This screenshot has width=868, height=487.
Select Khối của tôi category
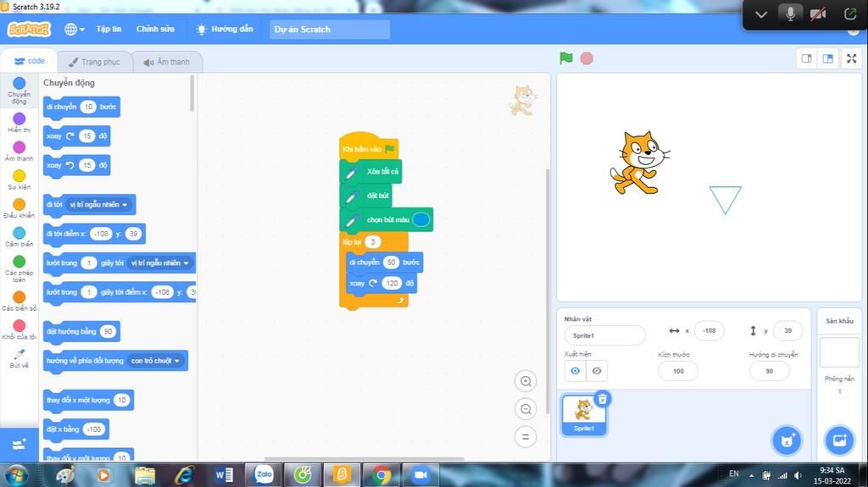(19, 329)
